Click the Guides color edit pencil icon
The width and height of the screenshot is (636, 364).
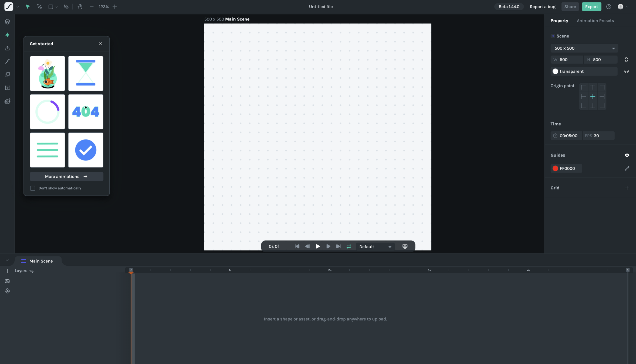(x=627, y=169)
